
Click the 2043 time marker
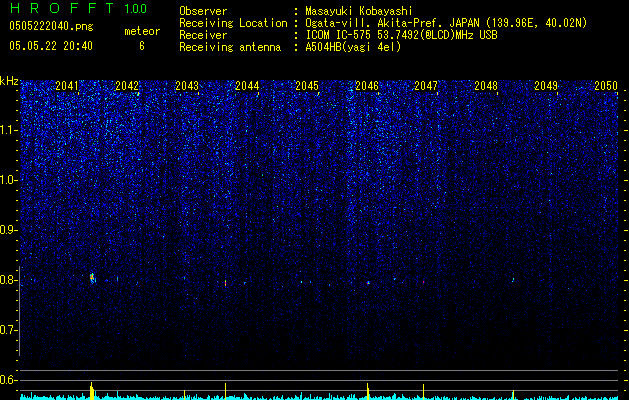coord(187,86)
